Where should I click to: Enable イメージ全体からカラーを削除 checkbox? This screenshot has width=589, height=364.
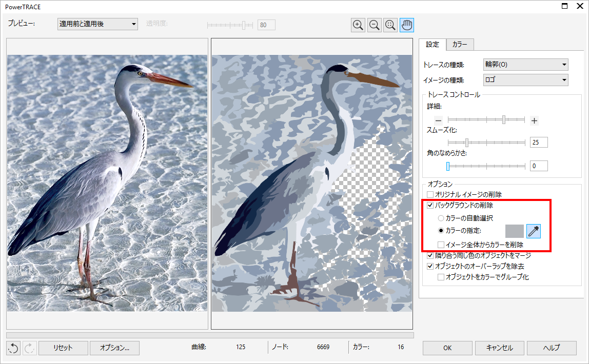coord(441,245)
